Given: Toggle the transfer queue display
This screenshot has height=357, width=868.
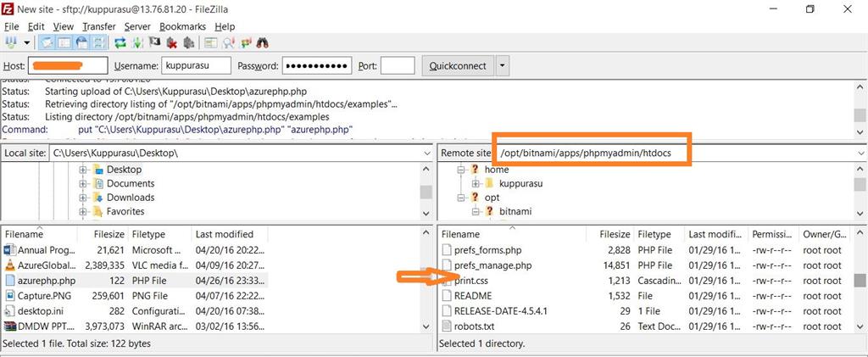Looking at the screenshot, I should pos(99,42).
